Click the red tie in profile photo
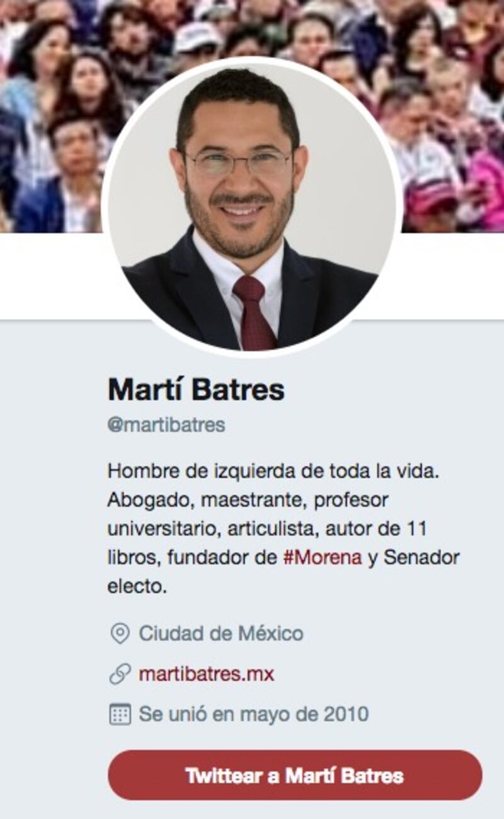This screenshot has width=504, height=819. [254, 312]
